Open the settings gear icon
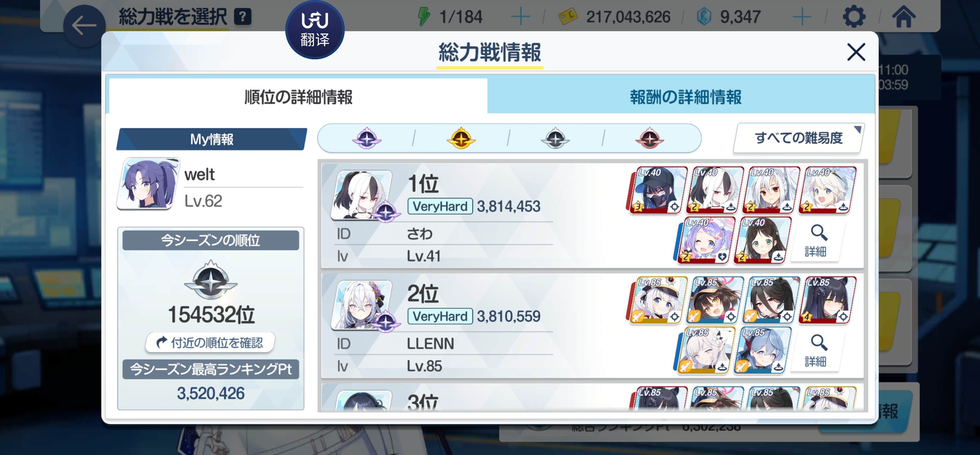 click(854, 17)
